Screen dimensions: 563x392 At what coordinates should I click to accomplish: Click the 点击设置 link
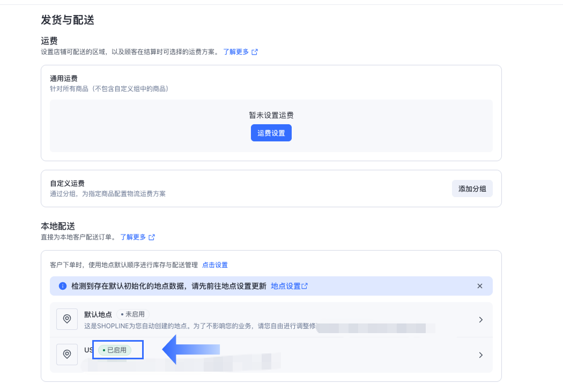(x=214, y=265)
